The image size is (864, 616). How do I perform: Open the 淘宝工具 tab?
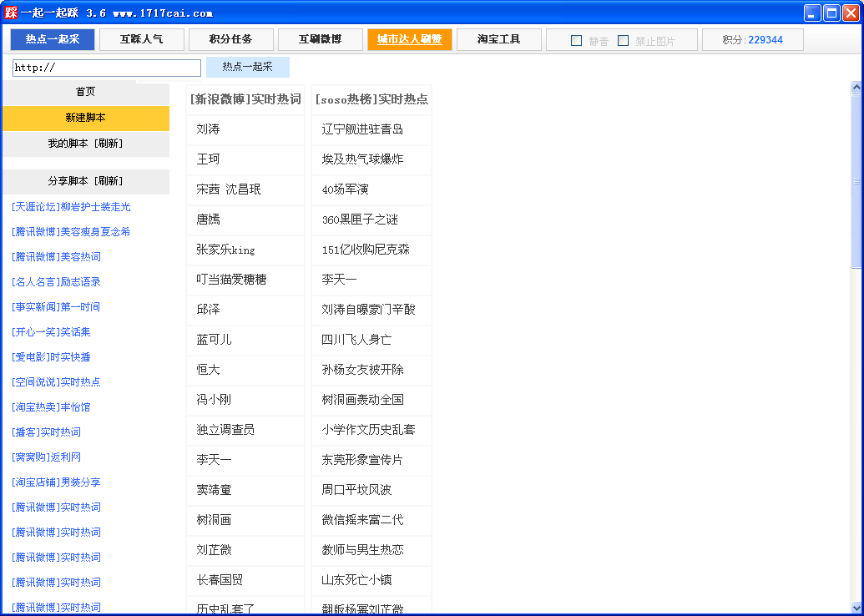[498, 40]
